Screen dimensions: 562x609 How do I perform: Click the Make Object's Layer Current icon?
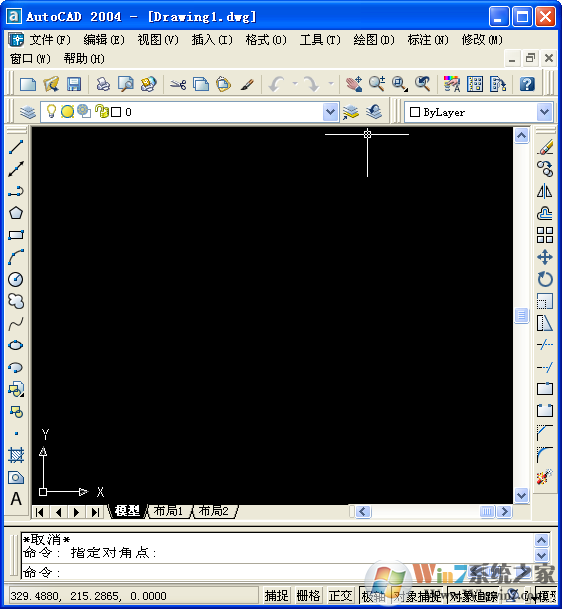pos(351,112)
